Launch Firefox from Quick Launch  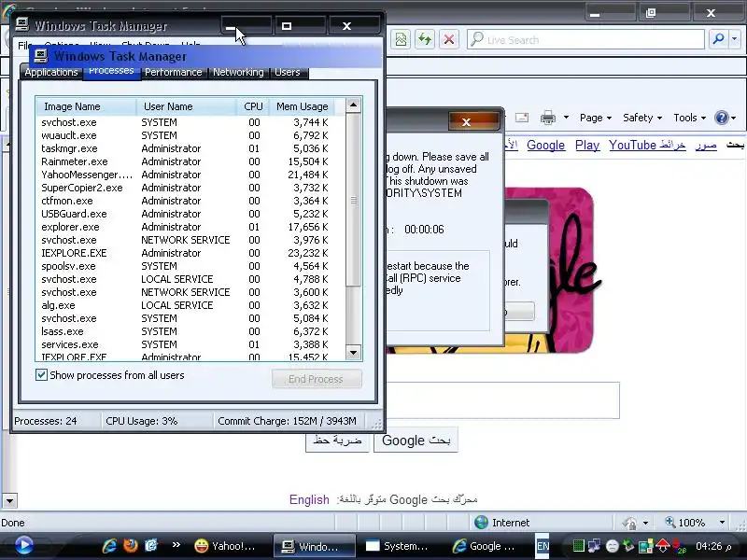pos(130,546)
